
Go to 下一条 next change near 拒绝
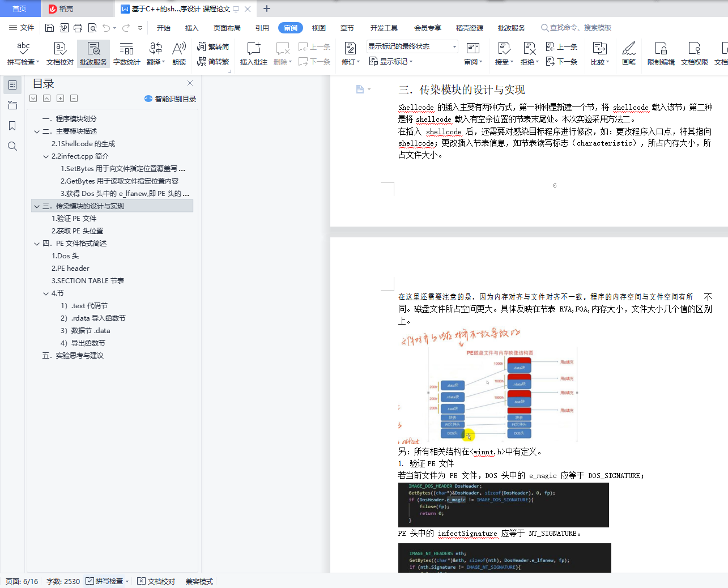click(x=561, y=61)
